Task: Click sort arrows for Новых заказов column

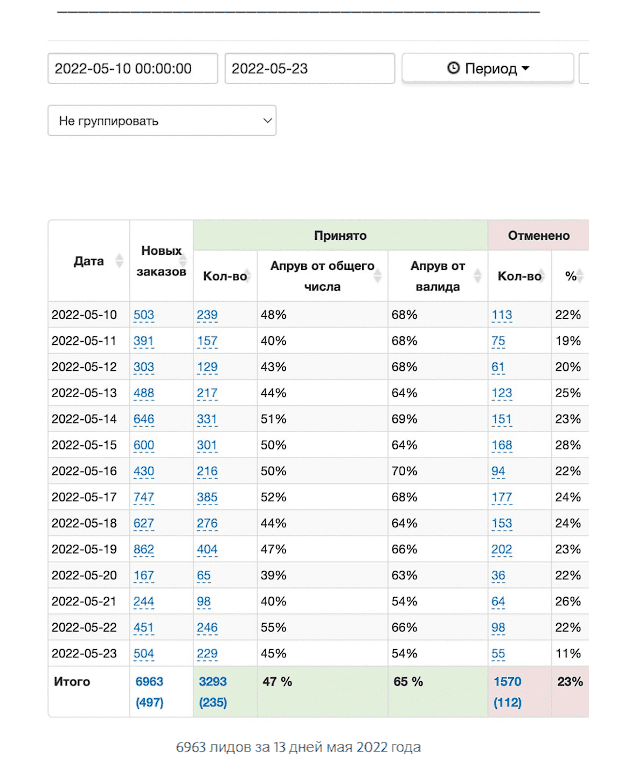Action: pos(184,261)
